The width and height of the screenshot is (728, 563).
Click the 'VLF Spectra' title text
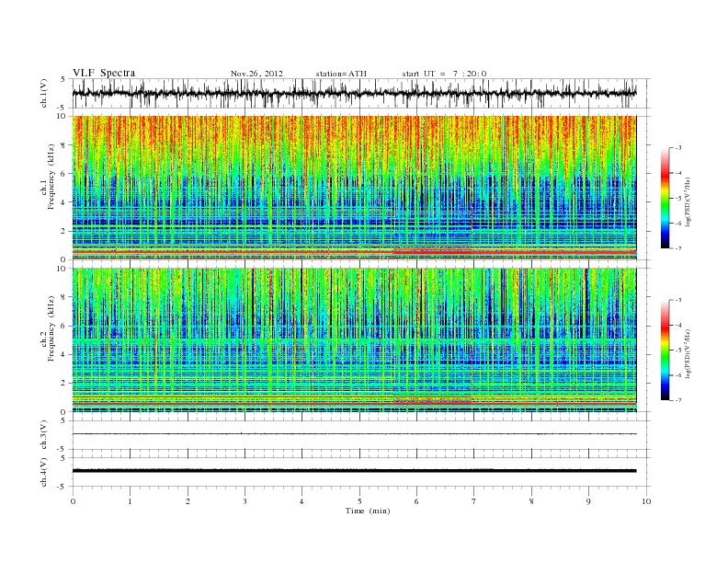104,73
